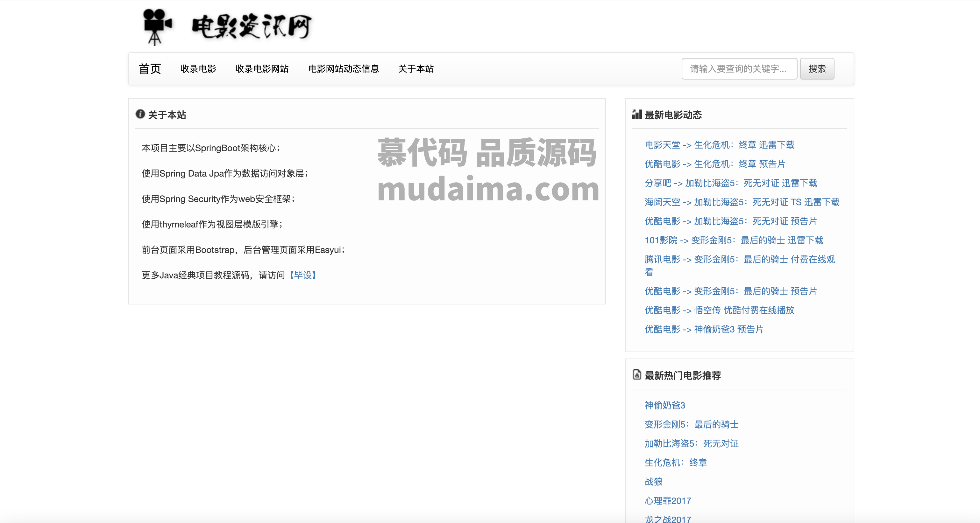Open 加勒比海盗5：死无对证 in hot recommendations
Viewport: 980px width, 523px height.
click(692, 443)
